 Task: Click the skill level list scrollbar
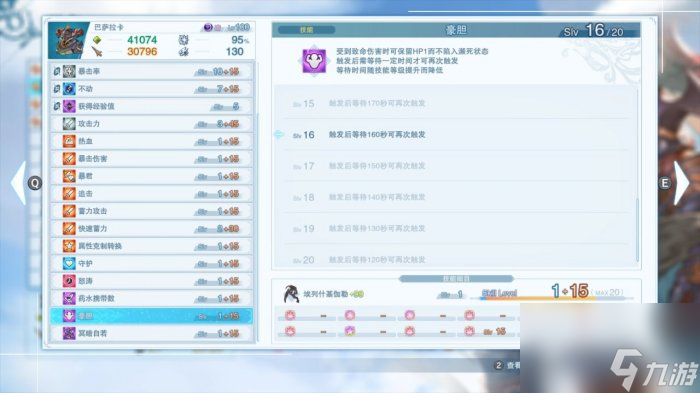pyautogui.click(x=637, y=230)
